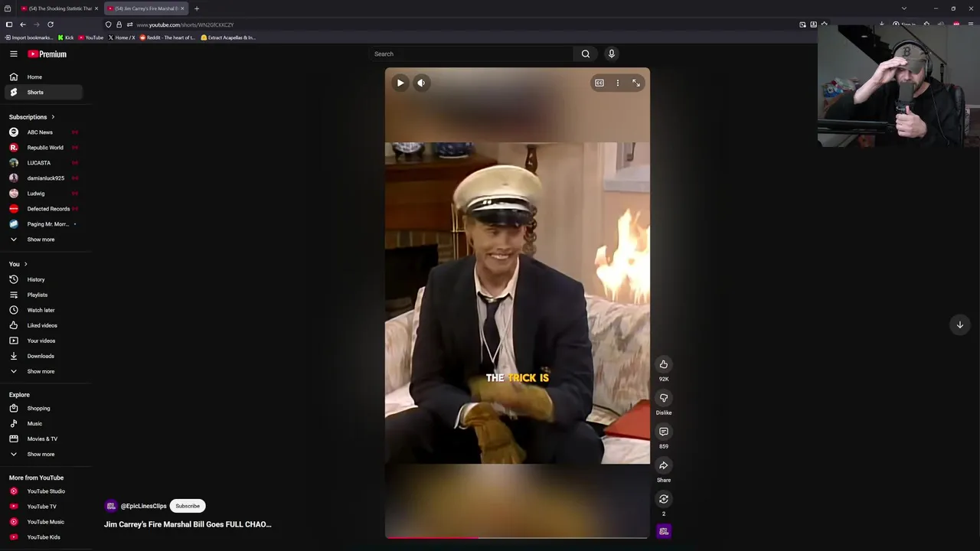Go to Home in sidebar
The width and height of the screenshot is (980, 551).
44,77
